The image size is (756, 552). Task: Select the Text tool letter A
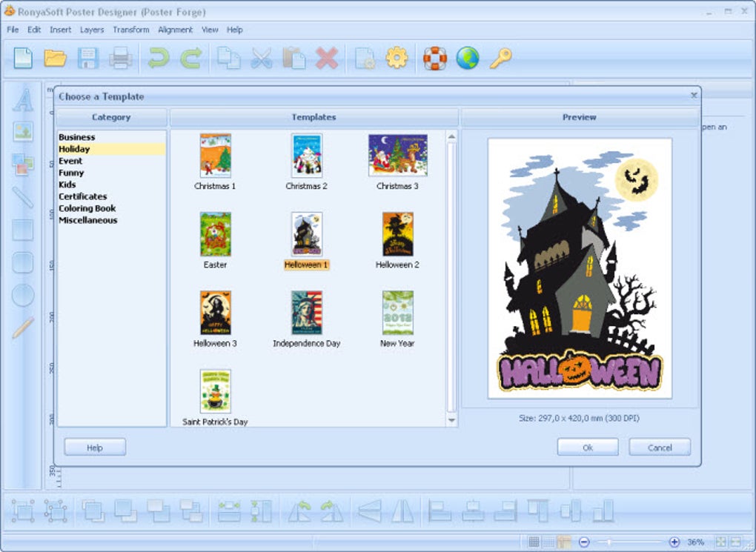coord(23,100)
